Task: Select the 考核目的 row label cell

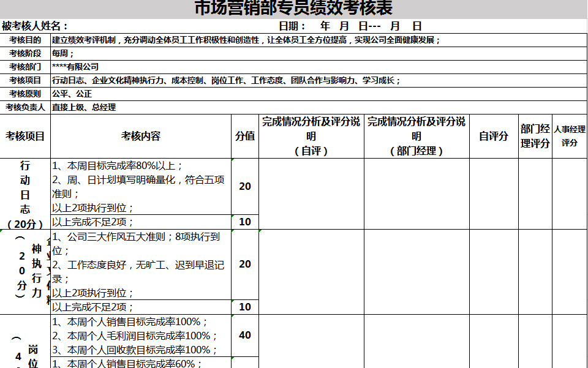Action: coord(26,41)
